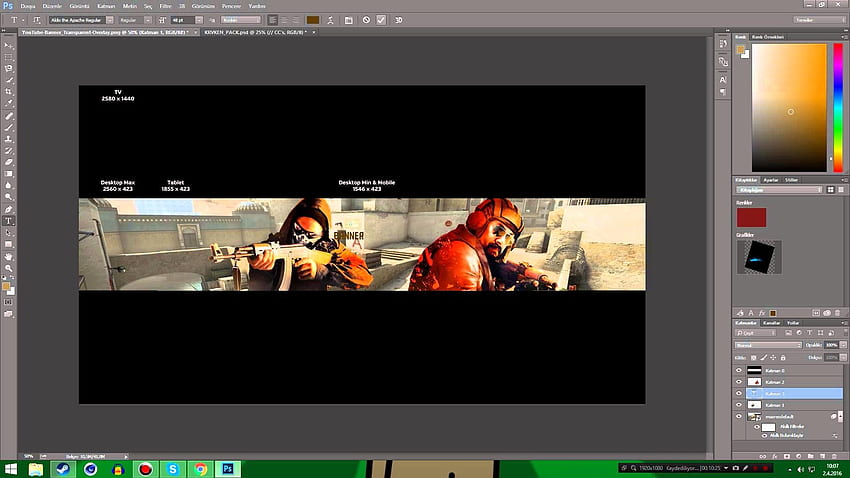Open the workspace switcher dropdown
The width and height of the screenshot is (850, 478).
[x=820, y=20]
